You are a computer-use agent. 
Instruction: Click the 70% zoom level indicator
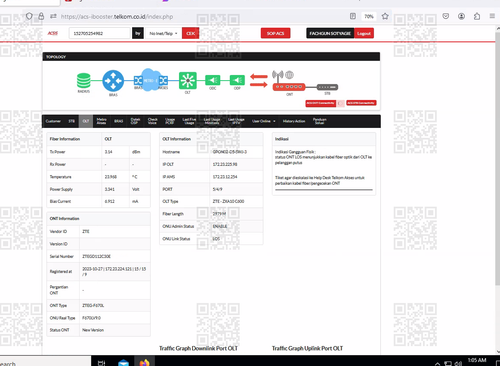(369, 16)
